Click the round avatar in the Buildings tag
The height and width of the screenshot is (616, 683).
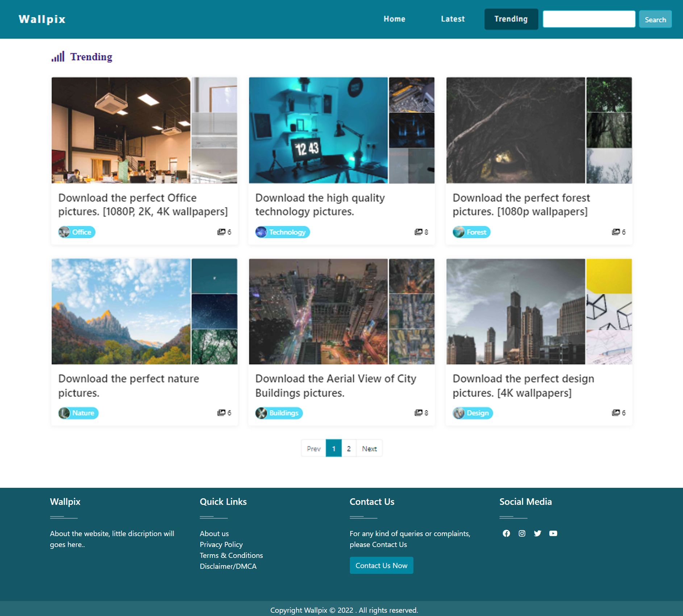261,413
